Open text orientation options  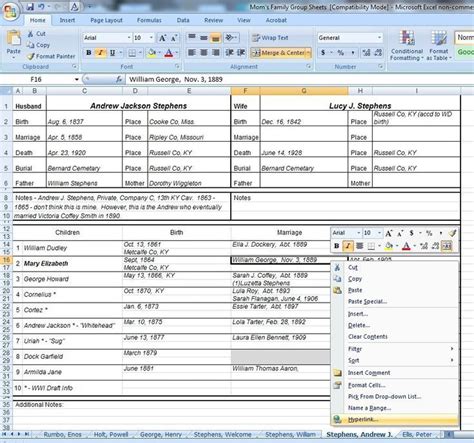point(231,37)
